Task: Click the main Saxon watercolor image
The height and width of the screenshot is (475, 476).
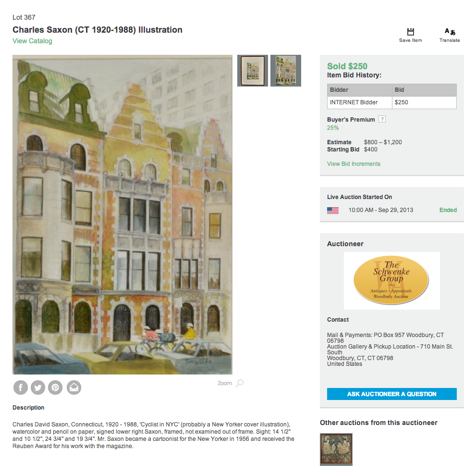Action: (122, 214)
